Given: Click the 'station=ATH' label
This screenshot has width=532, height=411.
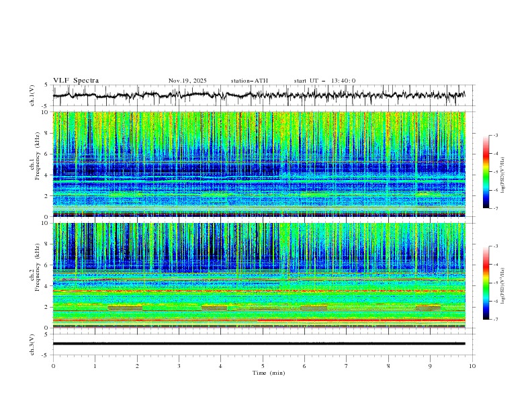Looking at the screenshot, I should point(249,81).
